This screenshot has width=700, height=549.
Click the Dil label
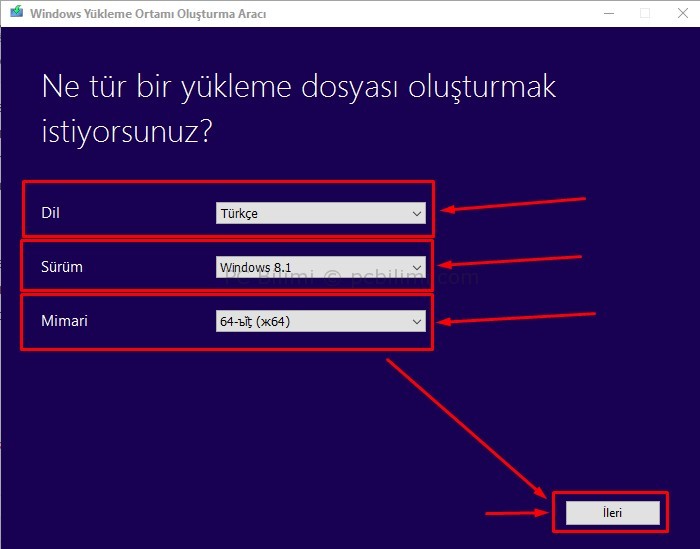tap(50, 213)
